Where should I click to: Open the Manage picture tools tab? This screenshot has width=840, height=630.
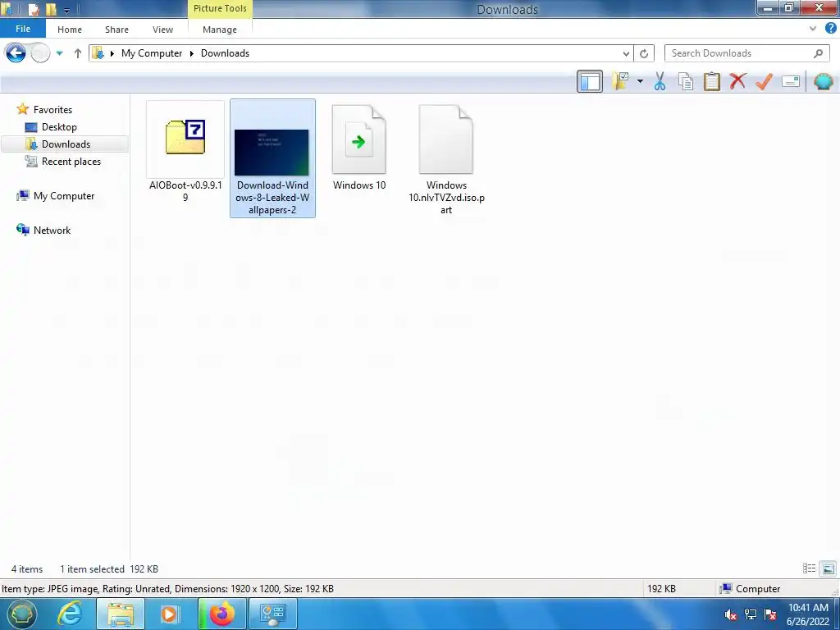tap(220, 30)
